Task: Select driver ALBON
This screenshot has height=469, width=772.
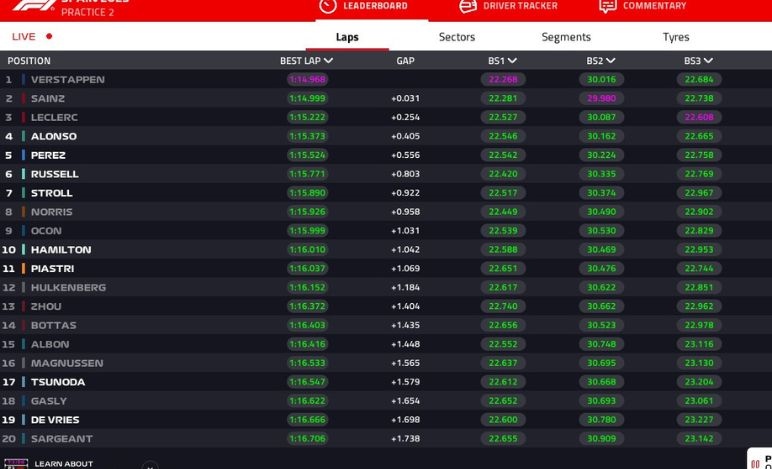Action: click(50, 344)
